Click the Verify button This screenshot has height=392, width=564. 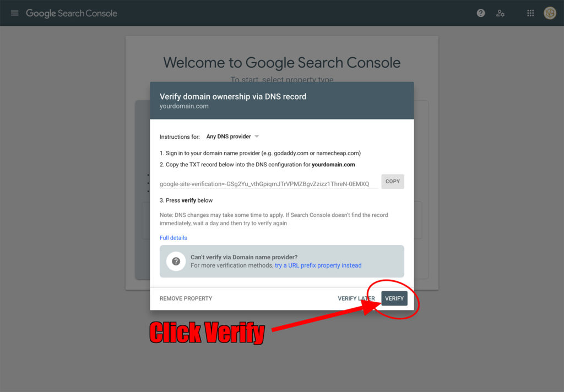[x=394, y=298]
